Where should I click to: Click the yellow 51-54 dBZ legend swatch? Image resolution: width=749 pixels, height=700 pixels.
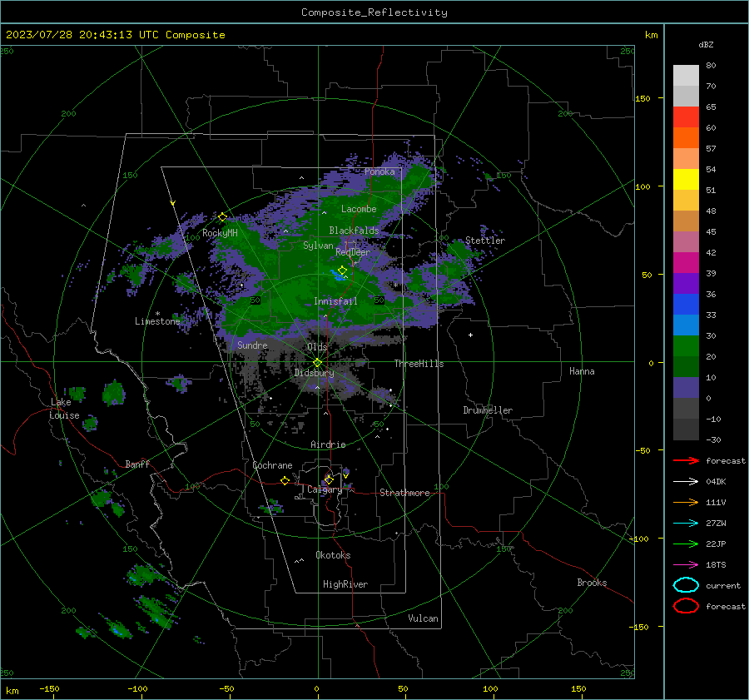tap(686, 179)
